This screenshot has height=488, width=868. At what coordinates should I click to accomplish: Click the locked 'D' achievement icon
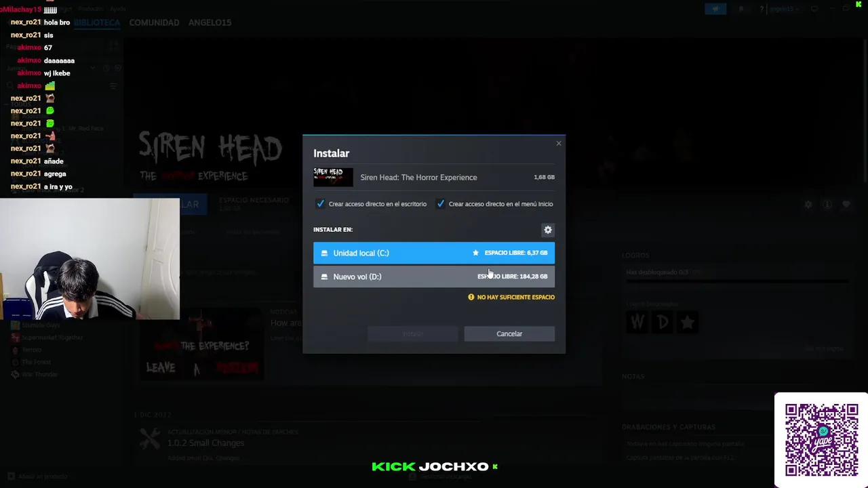pos(663,322)
